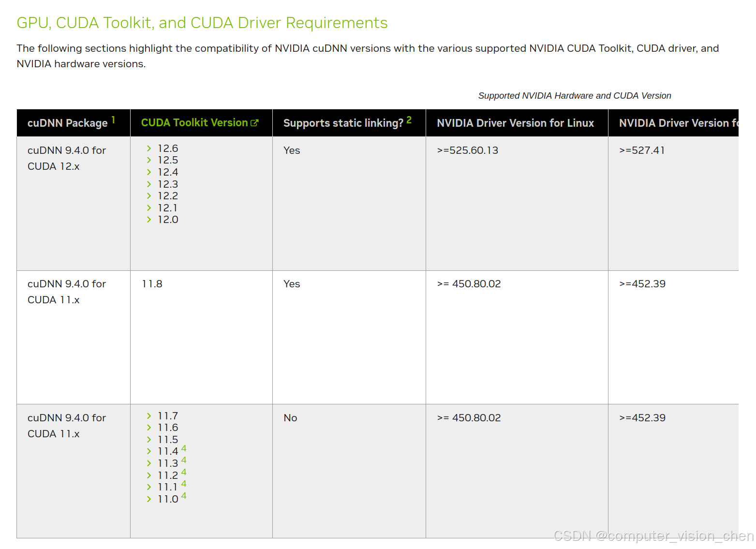Click the chevron bullet before 11.5
Image resolution: width=756 pixels, height=549 pixels.
[149, 440]
